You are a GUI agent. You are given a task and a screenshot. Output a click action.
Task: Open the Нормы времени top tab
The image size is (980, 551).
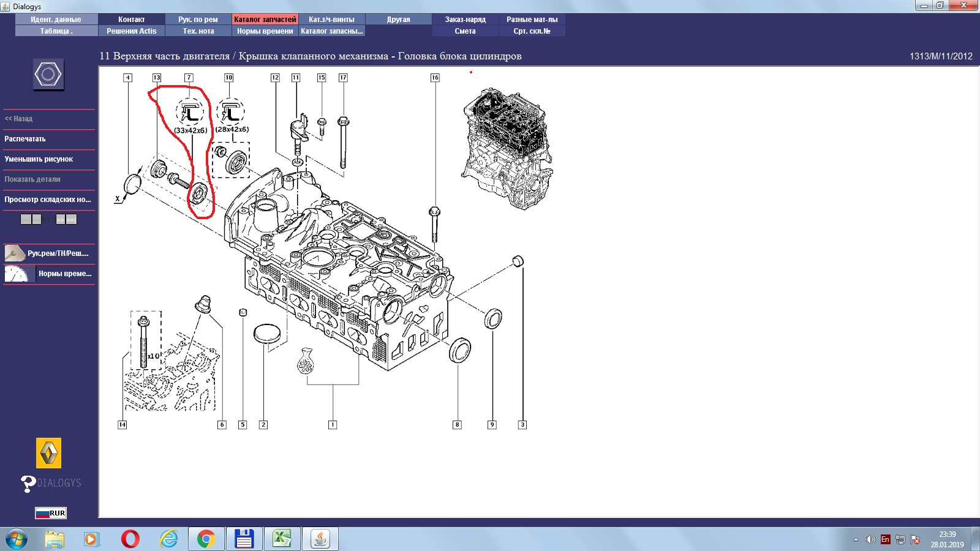(x=265, y=31)
